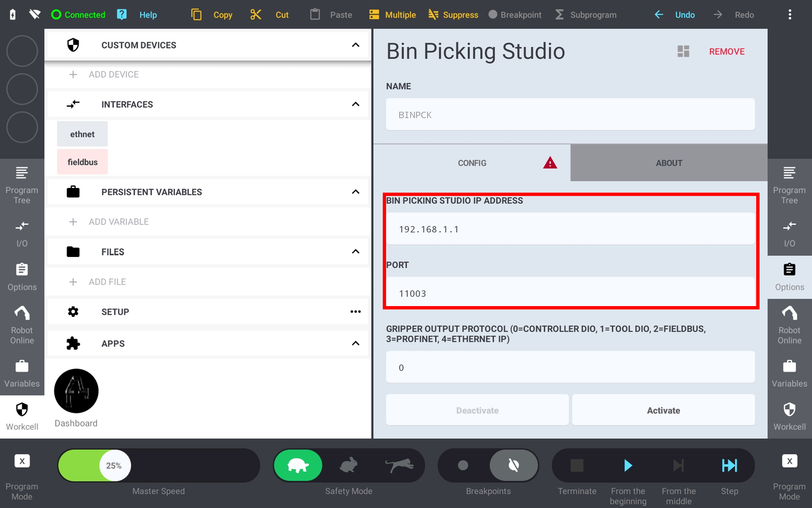Open I/O panel in right sidebar
This screenshot has width=812, height=508.
click(789, 234)
